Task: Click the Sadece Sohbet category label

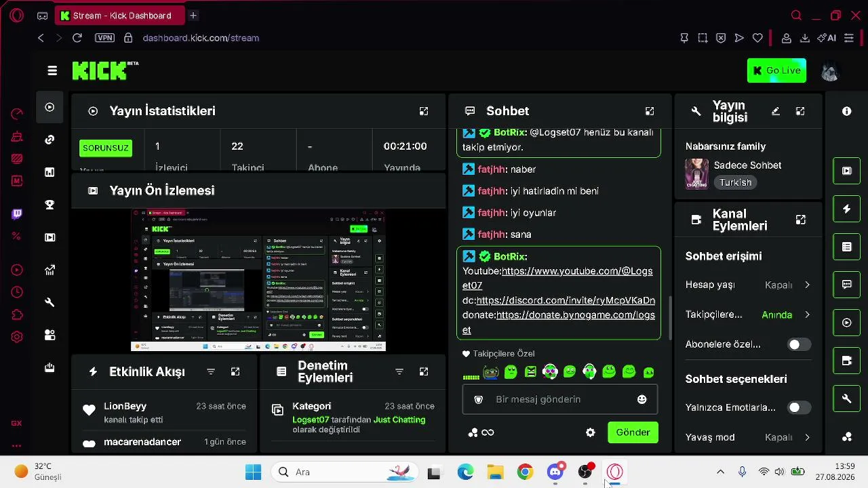Action: point(747,165)
